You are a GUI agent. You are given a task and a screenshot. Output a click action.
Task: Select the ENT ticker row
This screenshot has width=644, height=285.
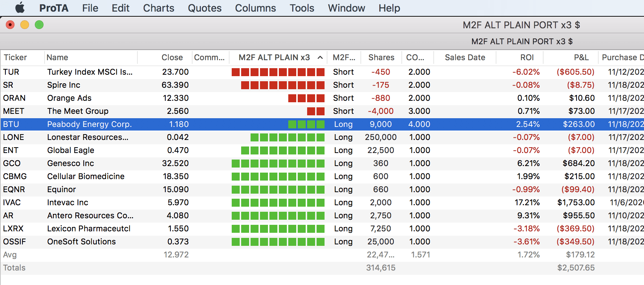pyautogui.click(x=322, y=150)
